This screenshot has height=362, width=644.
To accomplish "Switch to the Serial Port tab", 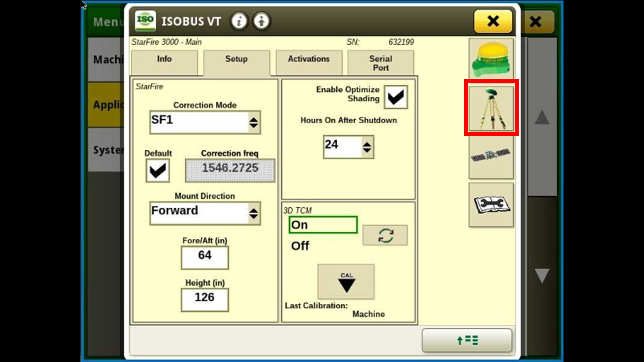I will click(x=380, y=62).
